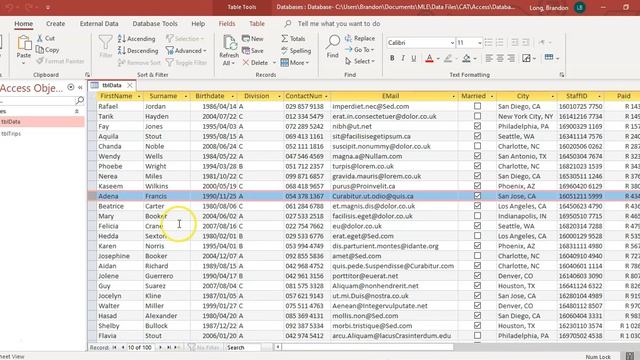Click the Copy icon
Screen dimensions: 640x360
40,50
